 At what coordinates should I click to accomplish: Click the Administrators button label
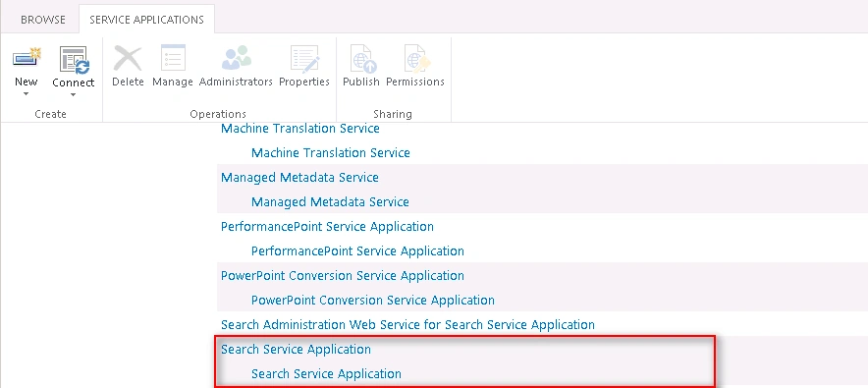tap(236, 82)
